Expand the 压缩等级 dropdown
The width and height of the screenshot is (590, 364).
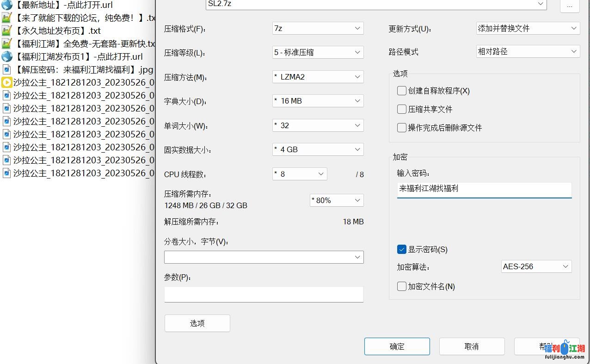[318, 52]
